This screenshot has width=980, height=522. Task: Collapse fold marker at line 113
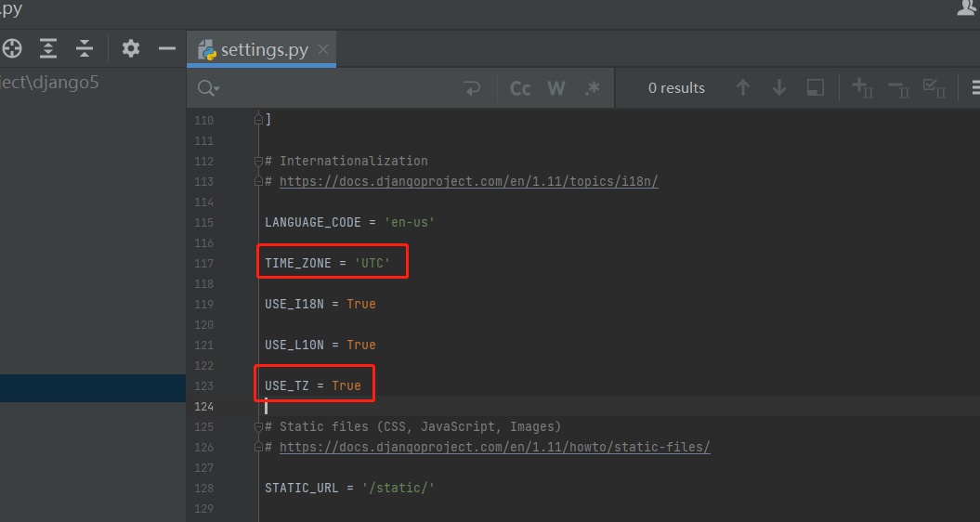(x=258, y=181)
